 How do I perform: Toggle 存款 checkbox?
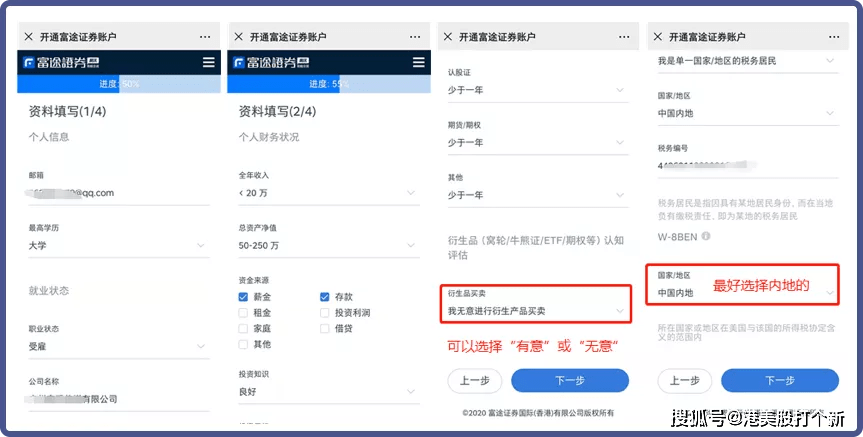click(x=325, y=297)
